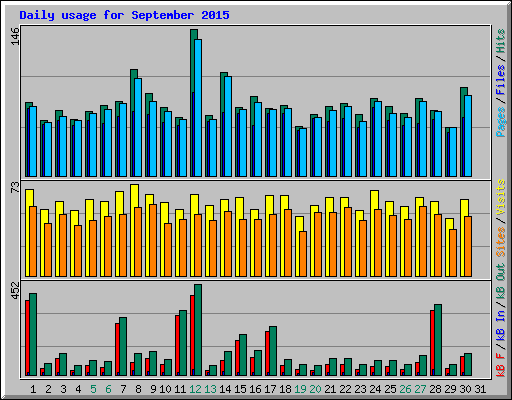Image resolution: width=512 pixels, height=400 pixels.
Task: Click the green kB Out bar for day 1
Action: 33,335
